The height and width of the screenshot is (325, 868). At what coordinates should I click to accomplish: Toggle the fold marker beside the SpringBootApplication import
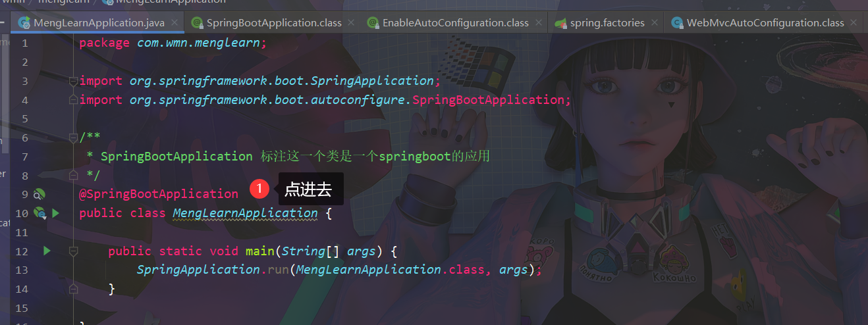73,100
